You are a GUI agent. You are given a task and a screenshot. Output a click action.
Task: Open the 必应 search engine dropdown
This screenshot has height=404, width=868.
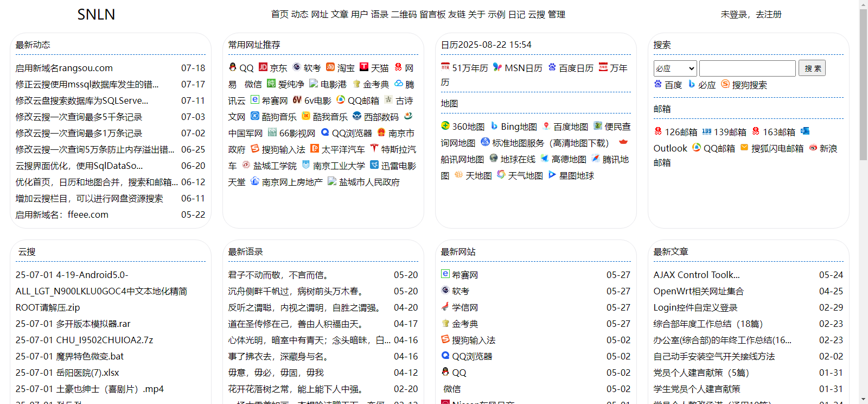(x=675, y=68)
